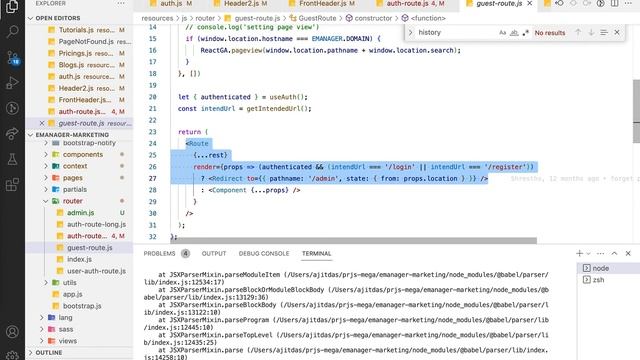Image resolution: width=640 pixels, height=360 pixels.
Task: Click the constructor breadcrumb
Action: click(x=373, y=18)
